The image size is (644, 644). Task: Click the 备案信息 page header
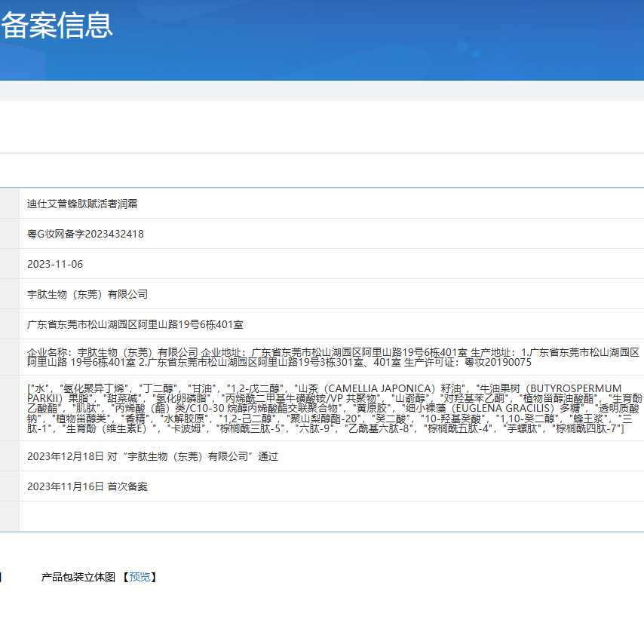point(57,27)
